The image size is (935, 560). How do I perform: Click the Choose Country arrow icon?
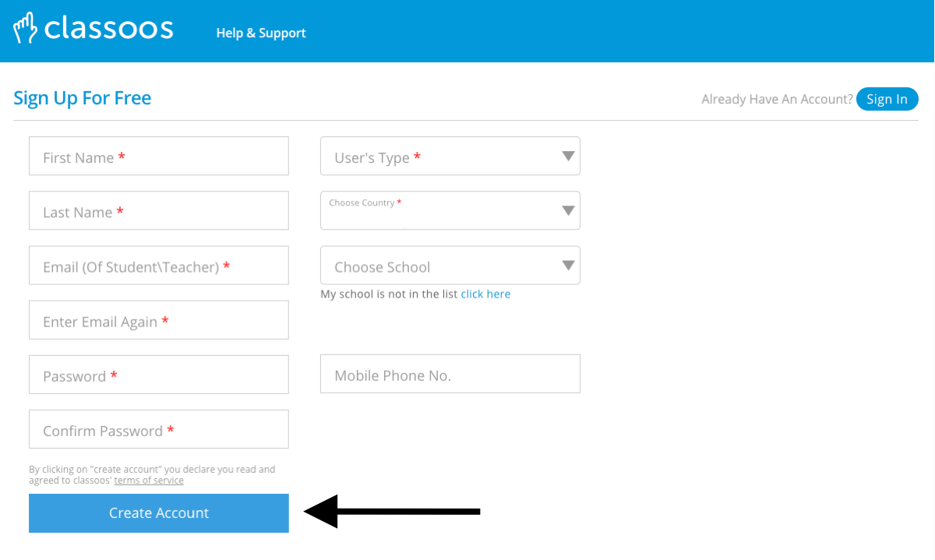point(569,211)
